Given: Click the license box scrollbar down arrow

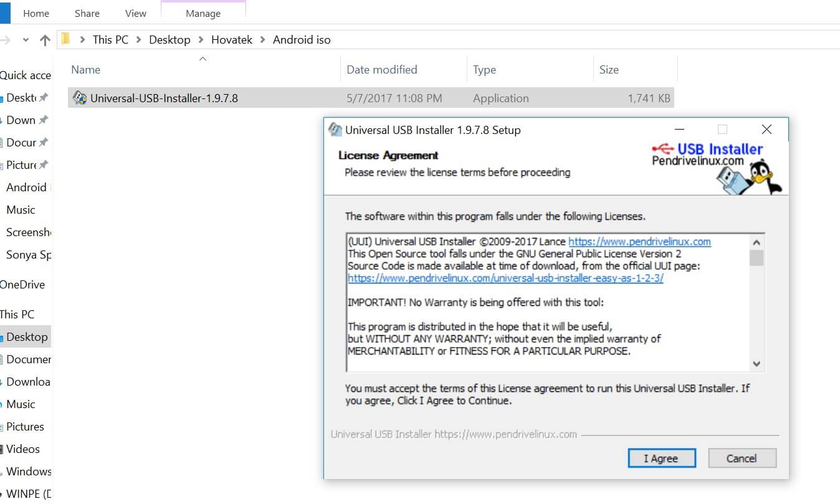Looking at the screenshot, I should click(756, 364).
